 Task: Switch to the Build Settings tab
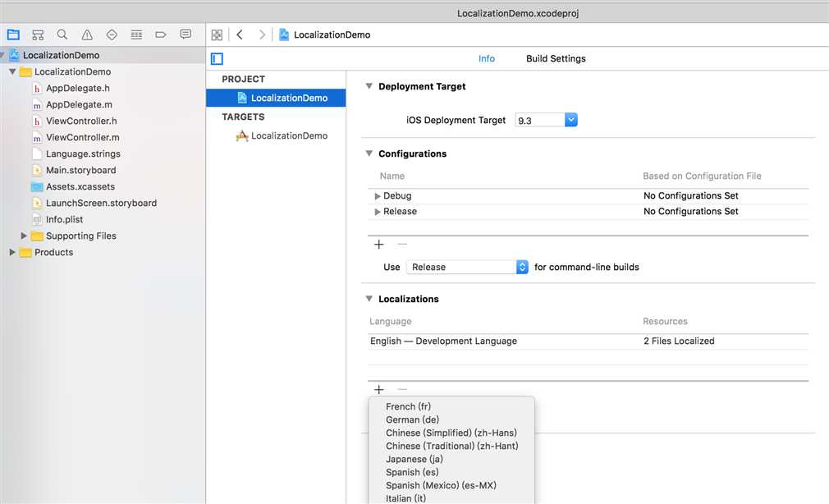(x=556, y=59)
